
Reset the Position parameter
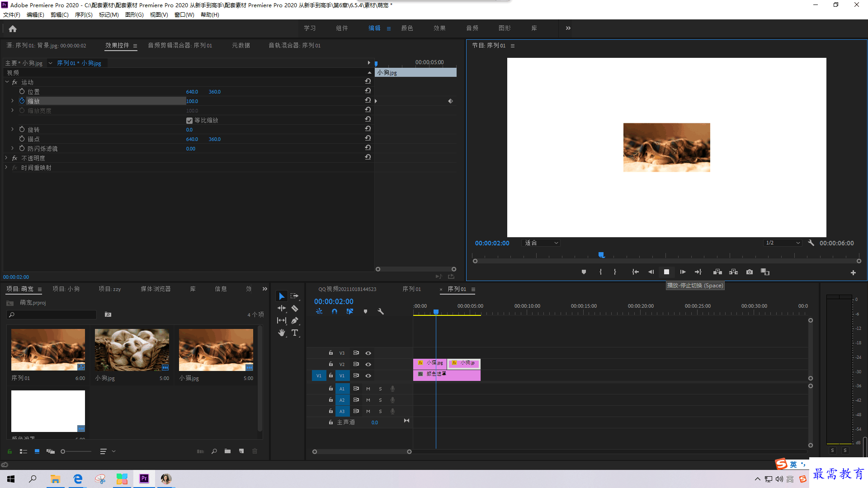368,91
